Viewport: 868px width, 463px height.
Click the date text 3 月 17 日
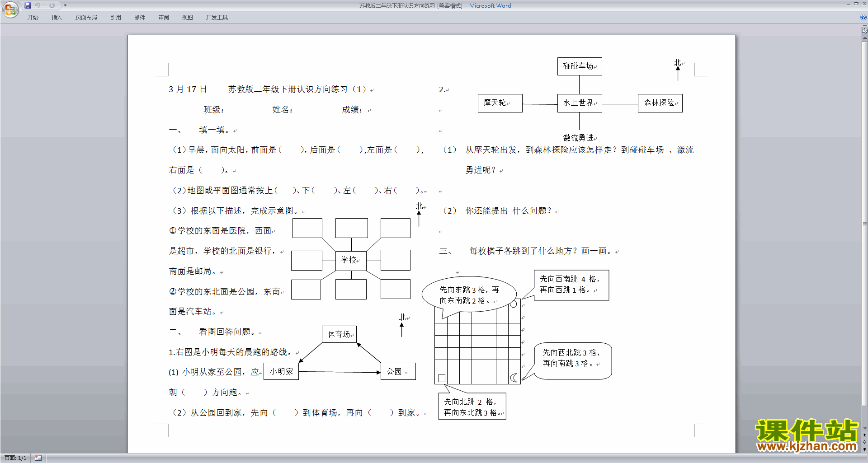pos(188,89)
